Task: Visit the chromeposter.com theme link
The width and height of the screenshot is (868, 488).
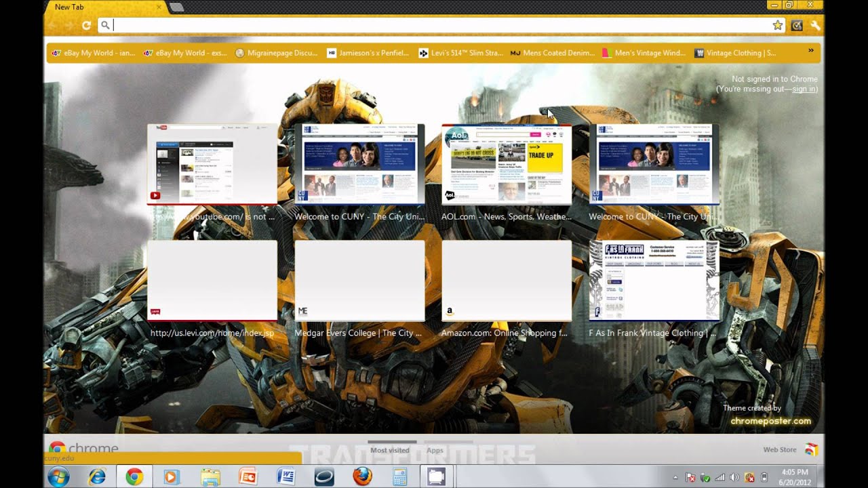Action: pyautogui.click(x=770, y=421)
